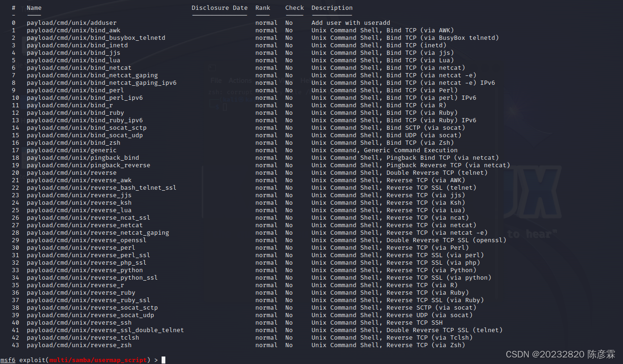Select 'Double Reverse TCP SSL (openssl)' description

[x=446, y=240]
